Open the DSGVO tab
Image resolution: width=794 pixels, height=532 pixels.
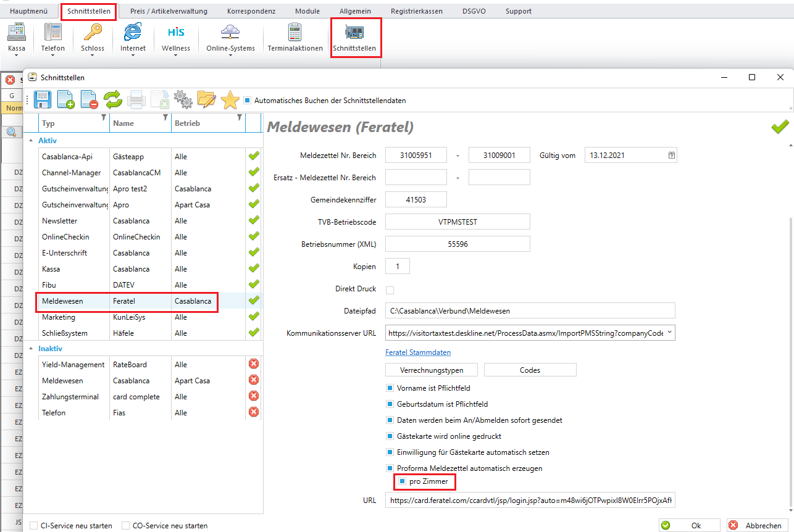474,11
